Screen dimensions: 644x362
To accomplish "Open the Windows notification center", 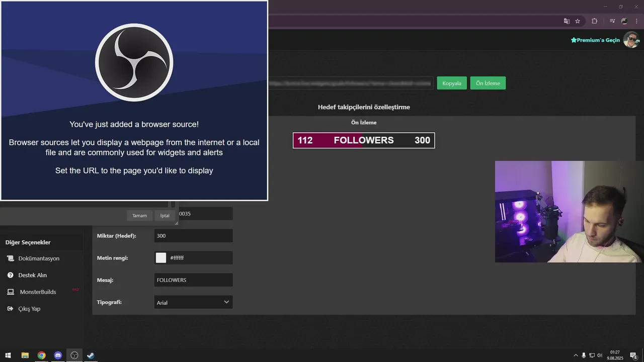I will 633,355.
